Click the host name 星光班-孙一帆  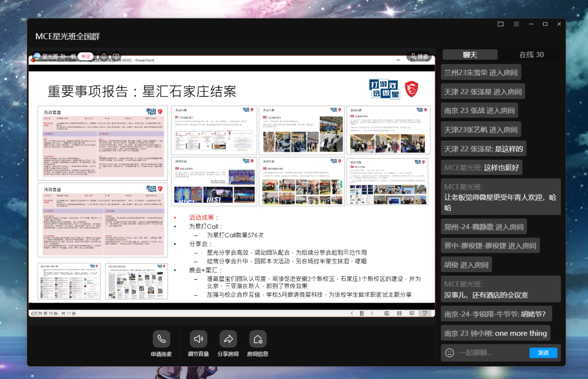click(59, 56)
